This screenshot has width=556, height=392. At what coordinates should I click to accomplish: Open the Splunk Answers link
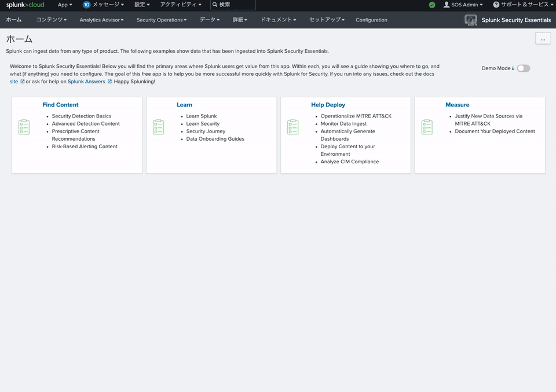(x=86, y=82)
